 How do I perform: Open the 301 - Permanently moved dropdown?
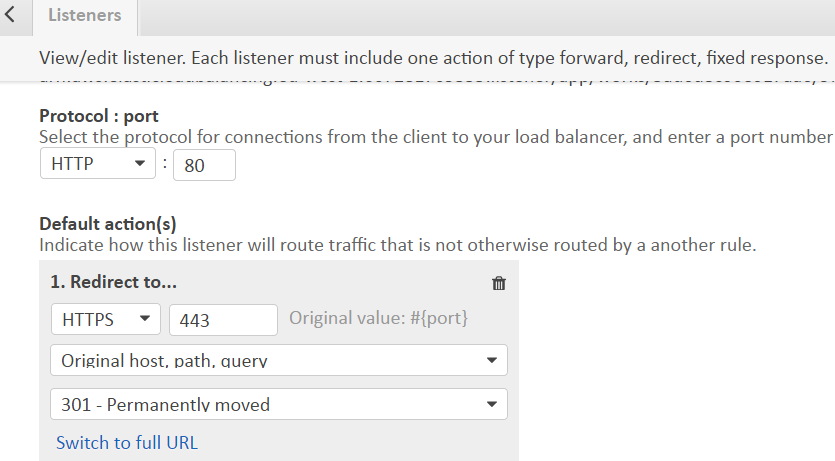click(279, 404)
